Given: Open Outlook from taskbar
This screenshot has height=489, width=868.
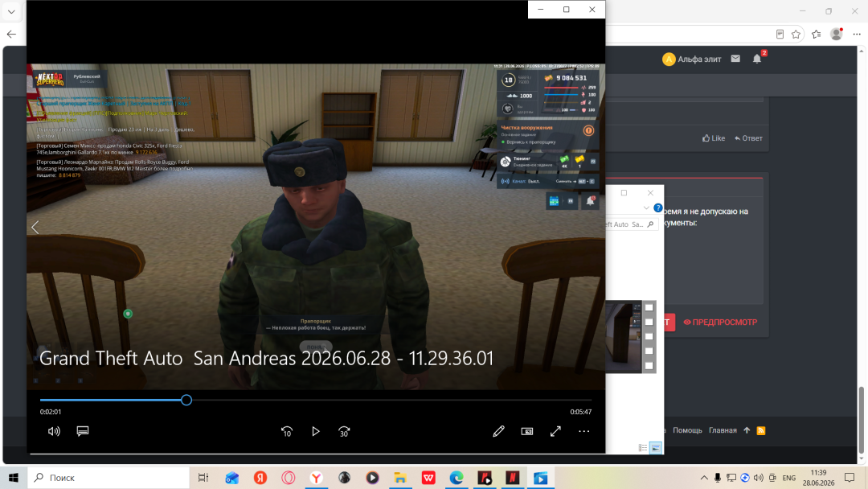Looking at the screenshot, I should tap(232, 478).
